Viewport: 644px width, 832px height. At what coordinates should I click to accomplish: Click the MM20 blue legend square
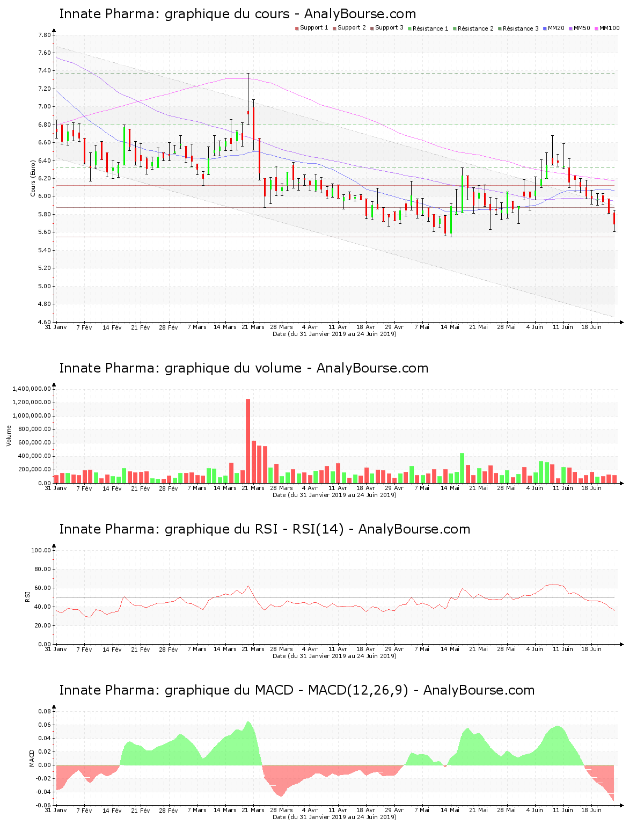545,28
